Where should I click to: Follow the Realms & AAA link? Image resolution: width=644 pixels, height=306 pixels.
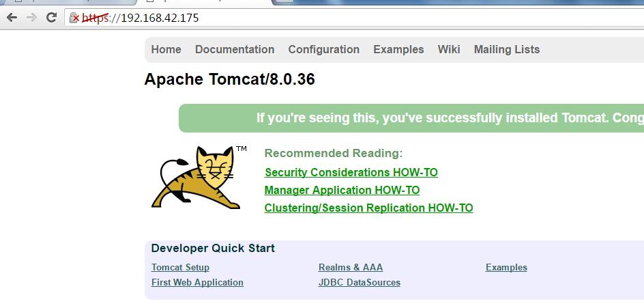coord(351,267)
